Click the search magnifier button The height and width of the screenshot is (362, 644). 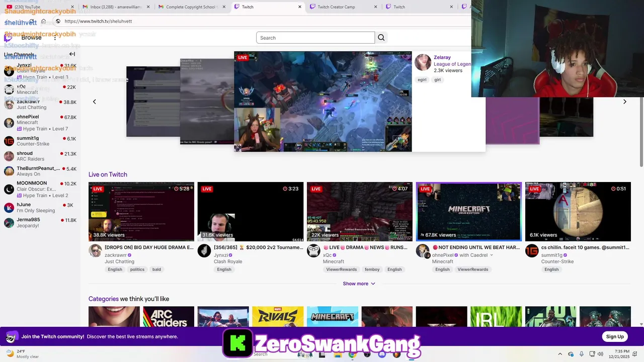(x=381, y=38)
